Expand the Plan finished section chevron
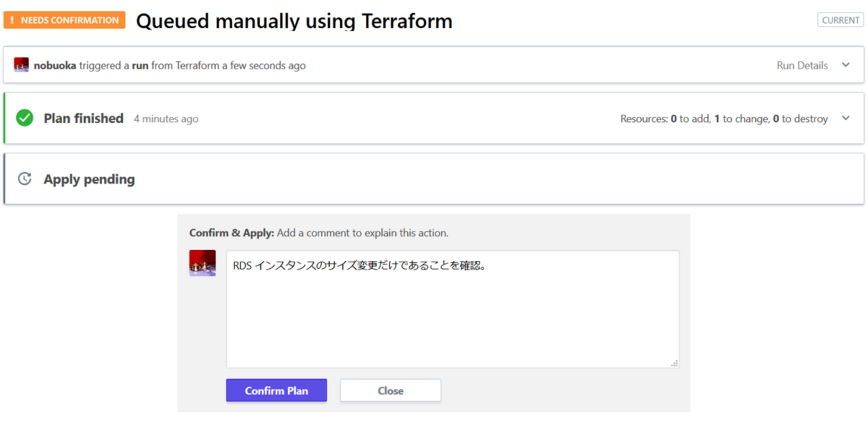868x425 pixels. [x=846, y=119]
